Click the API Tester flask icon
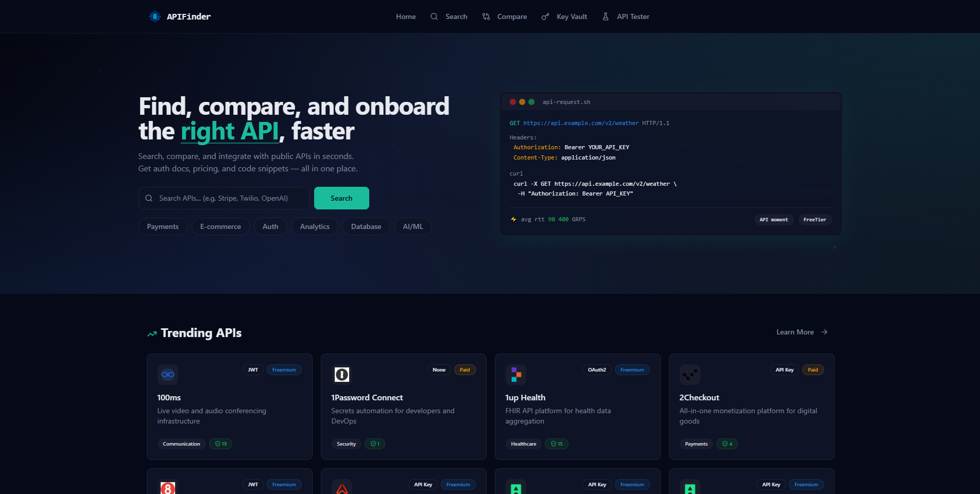This screenshot has height=494, width=980. [x=606, y=16]
